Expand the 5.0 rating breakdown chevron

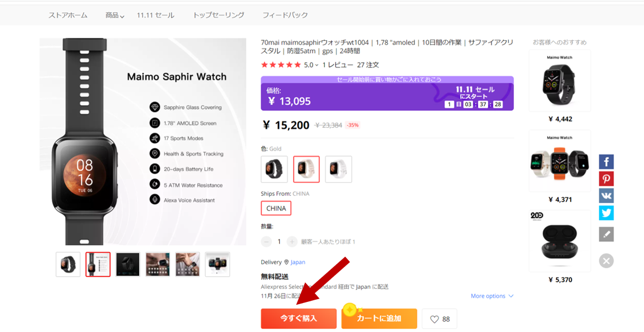(x=316, y=65)
